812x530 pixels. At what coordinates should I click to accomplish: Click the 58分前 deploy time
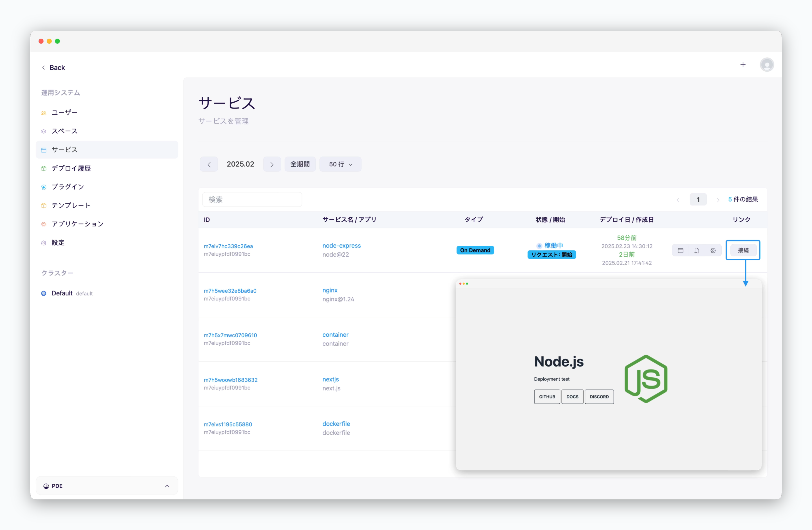627,238
